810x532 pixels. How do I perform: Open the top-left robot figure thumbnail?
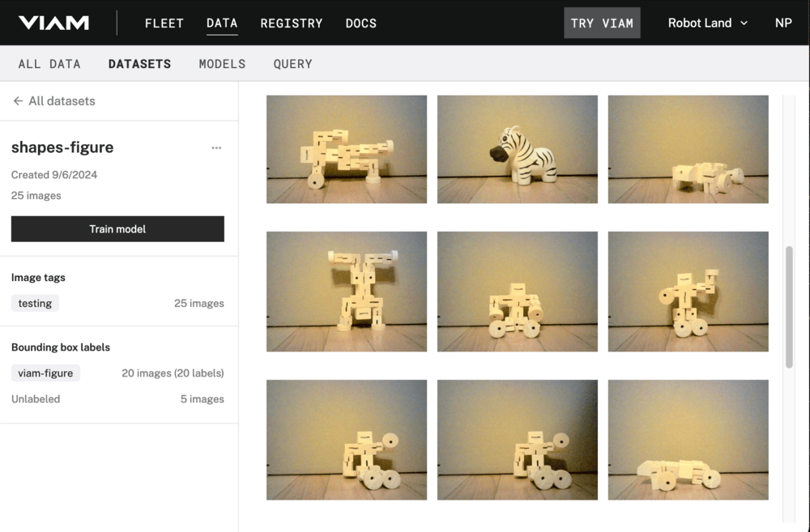coord(346,149)
